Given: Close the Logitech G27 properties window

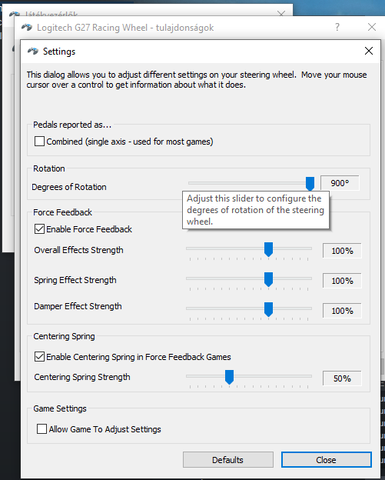Looking at the screenshot, I should (372, 27).
